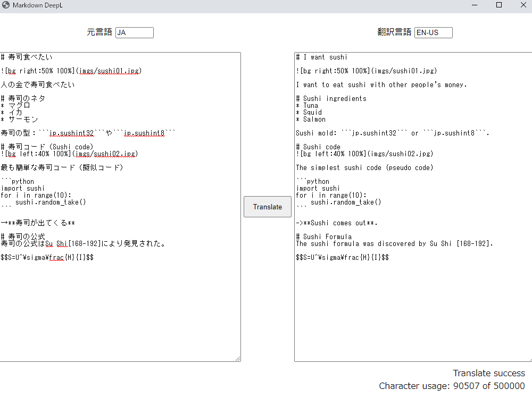Click formula line in source text area

[x=47, y=257]
